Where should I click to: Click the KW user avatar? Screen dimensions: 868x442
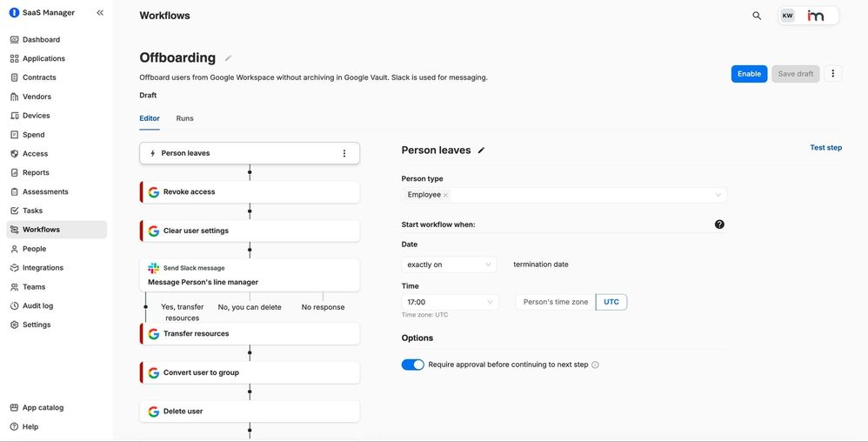point(787,16)
